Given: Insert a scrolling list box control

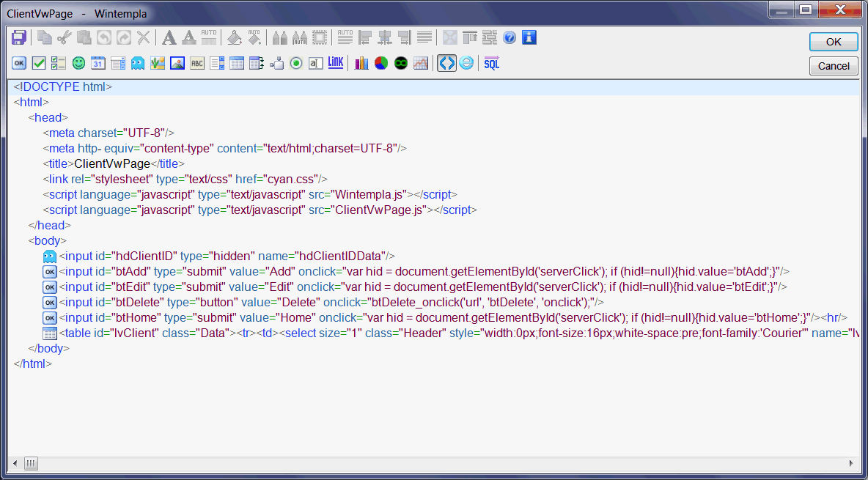Looking at the screenshot, I should tap(217, 64).
